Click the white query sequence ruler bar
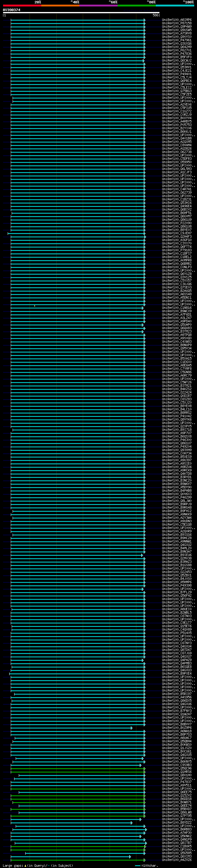This screenshot has height=868, width=197. (x=81, y=12)
